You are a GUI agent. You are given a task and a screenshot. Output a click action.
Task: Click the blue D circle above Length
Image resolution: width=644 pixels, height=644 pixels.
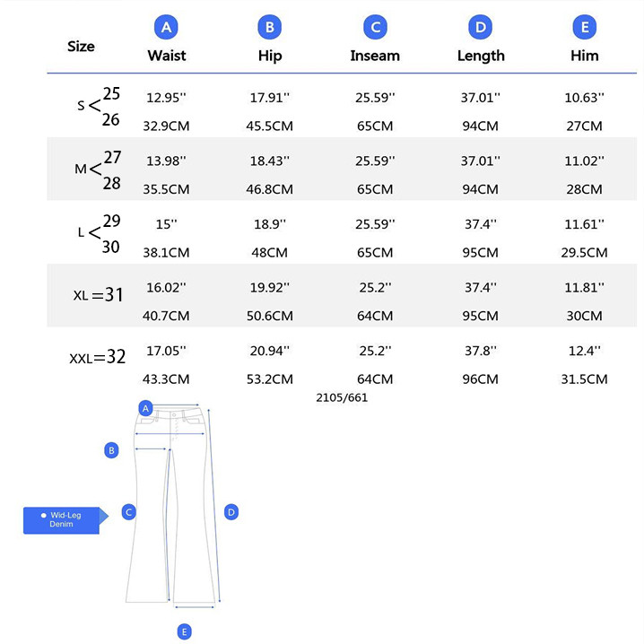coord(481,28)
